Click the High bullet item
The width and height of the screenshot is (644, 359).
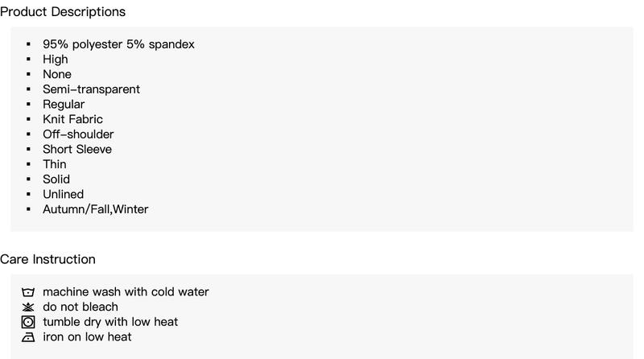coord(56,59)
